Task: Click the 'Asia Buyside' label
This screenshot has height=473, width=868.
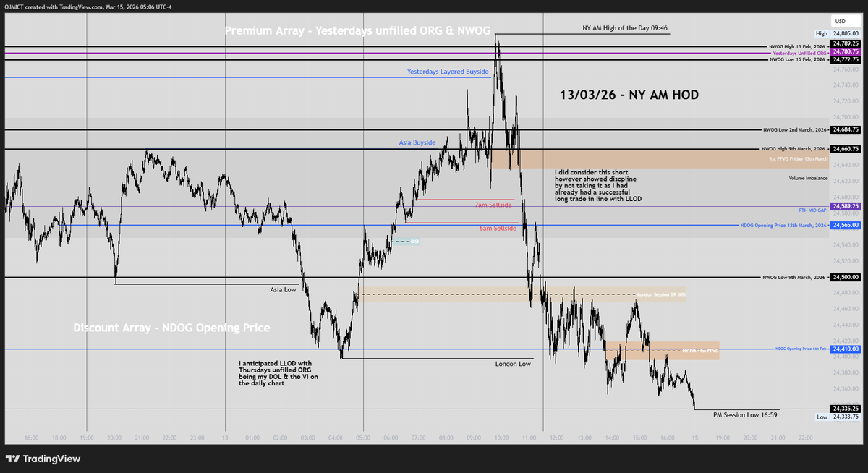Action: [417, 142]
